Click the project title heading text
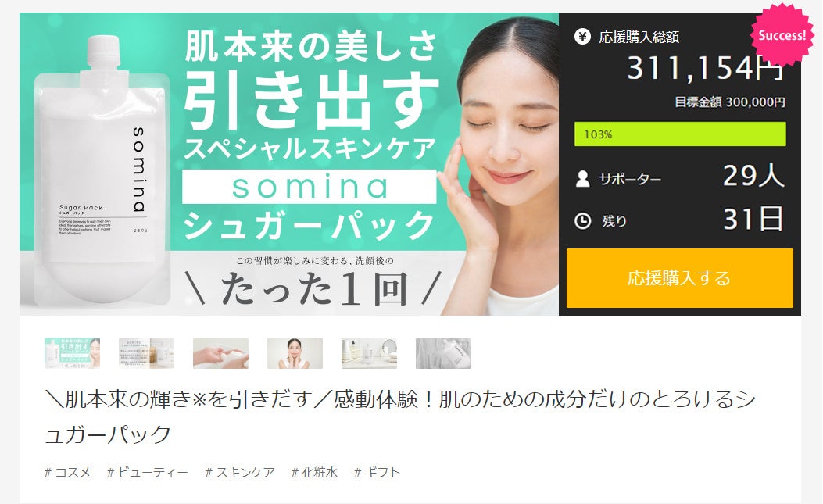 (x=400, y=416)
